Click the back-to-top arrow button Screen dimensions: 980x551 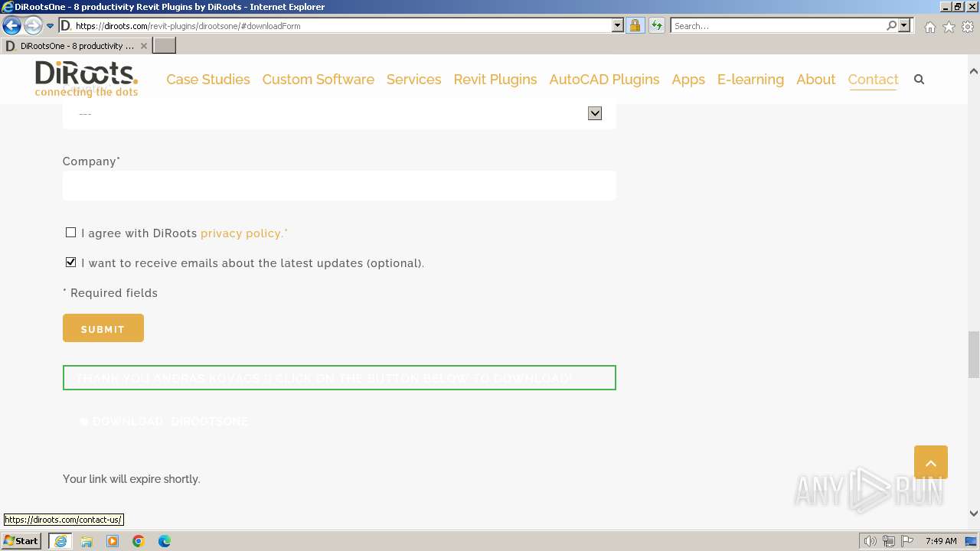pyautogui.click(x=931, y=462)
